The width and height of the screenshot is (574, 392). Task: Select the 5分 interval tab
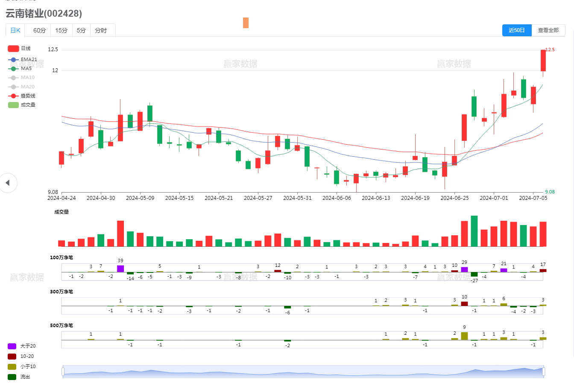click(x=81, y=30)
